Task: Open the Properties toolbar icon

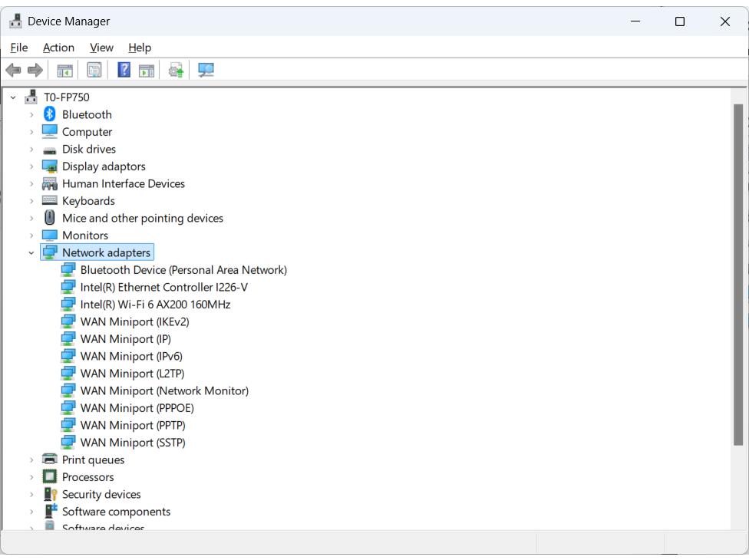Action: 94,70
